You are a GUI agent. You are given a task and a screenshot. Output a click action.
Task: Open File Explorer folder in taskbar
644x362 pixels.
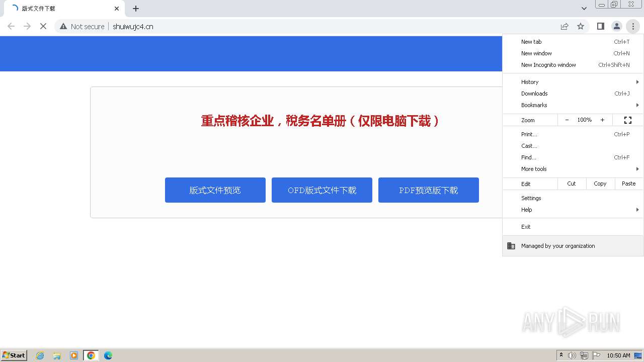(x=57, y=355)
